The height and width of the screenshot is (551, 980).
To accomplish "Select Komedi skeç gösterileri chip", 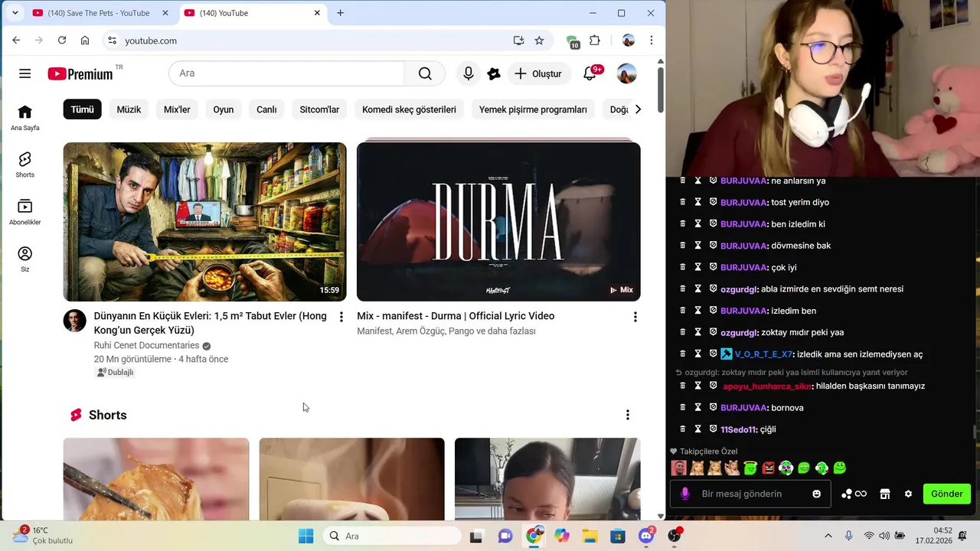I will [x=410, y=109].
